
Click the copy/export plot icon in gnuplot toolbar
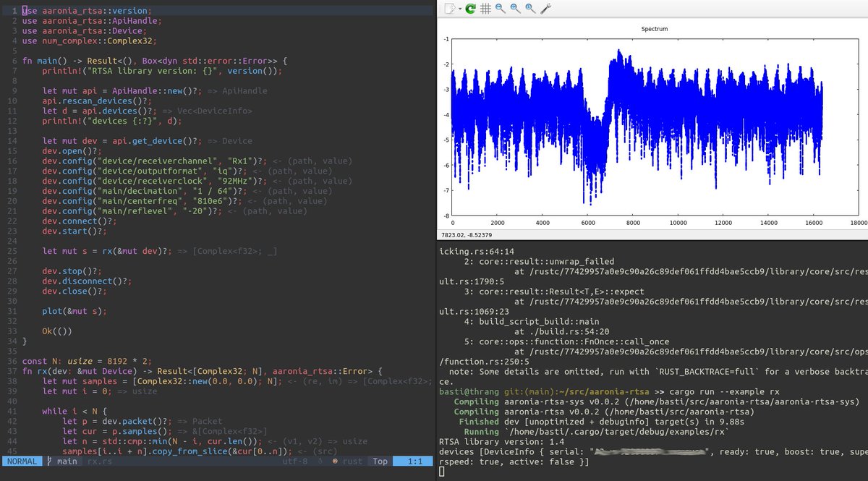click(449, 9)
